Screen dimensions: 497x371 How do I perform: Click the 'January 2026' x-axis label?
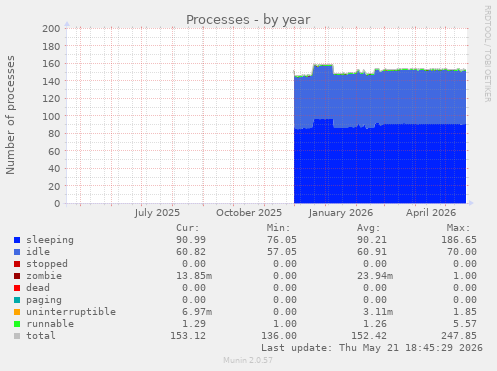341,213
